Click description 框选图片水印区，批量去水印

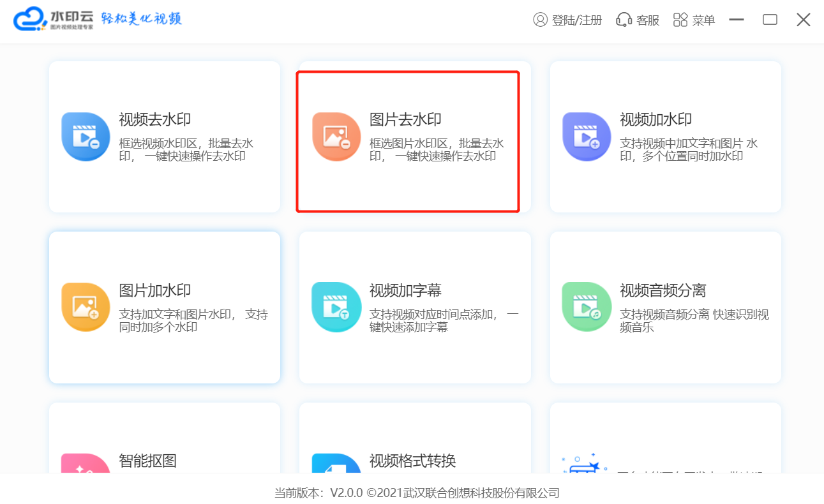pos(437,149)
